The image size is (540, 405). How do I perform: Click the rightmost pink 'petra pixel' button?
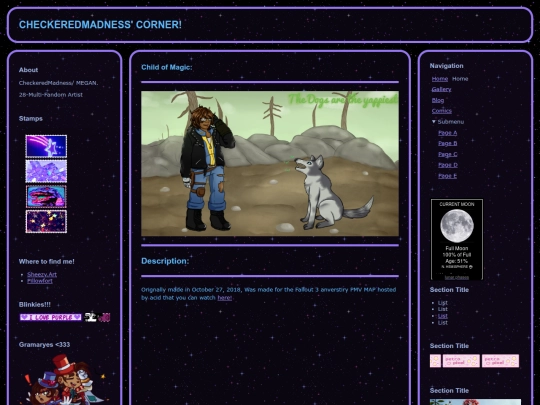(500, 361)
